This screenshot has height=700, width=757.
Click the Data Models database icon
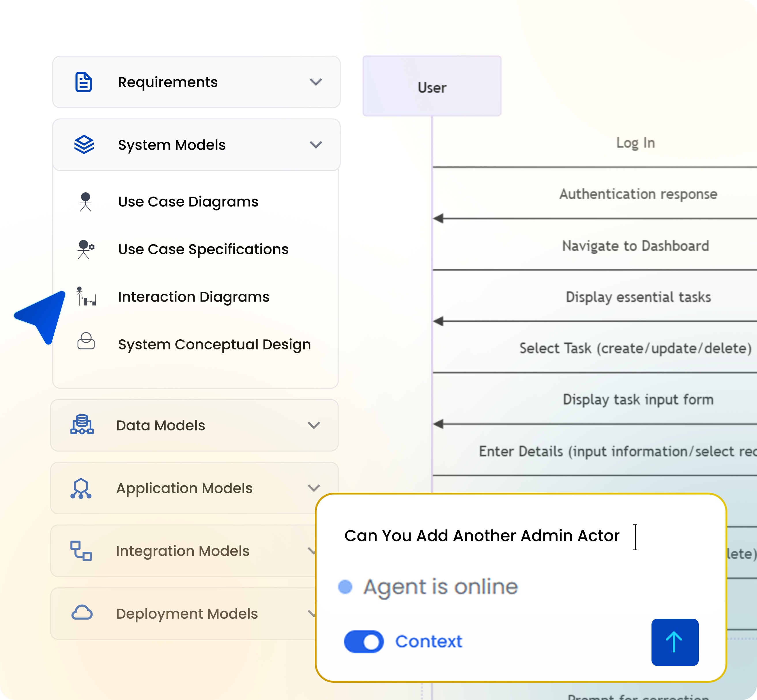82,424
